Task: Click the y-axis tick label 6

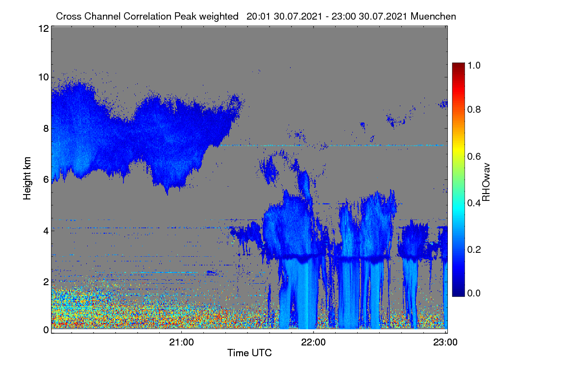Action: [46, 179]
